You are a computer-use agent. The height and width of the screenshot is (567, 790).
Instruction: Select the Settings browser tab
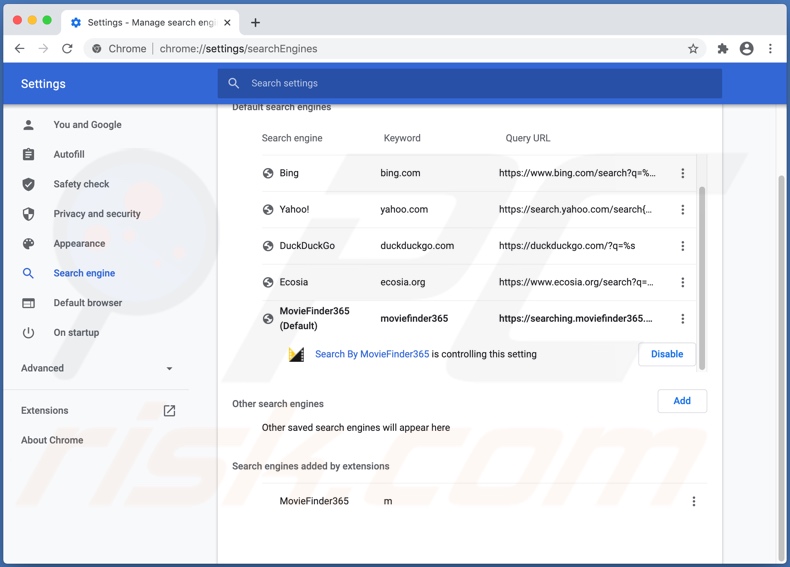click(150, 23)
